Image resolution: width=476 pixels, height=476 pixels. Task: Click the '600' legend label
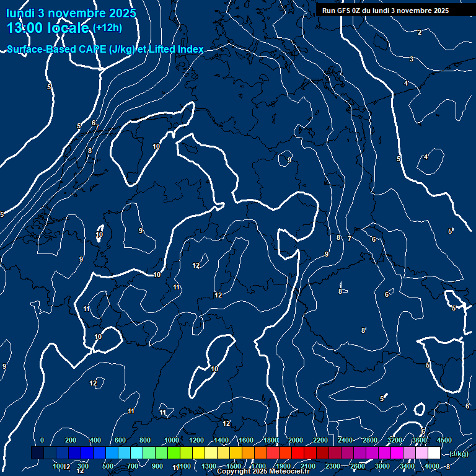[120, 440]
